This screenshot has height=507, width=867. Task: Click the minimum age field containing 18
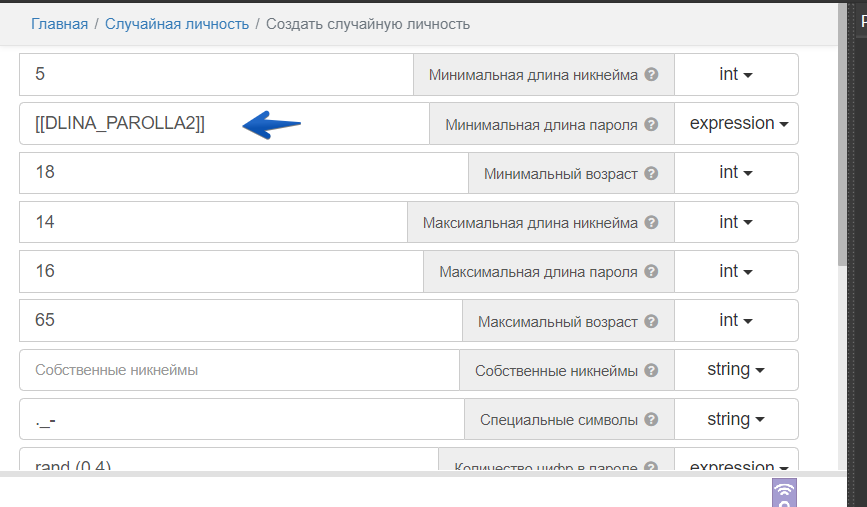pyautogui.click(x=243, y=173)
